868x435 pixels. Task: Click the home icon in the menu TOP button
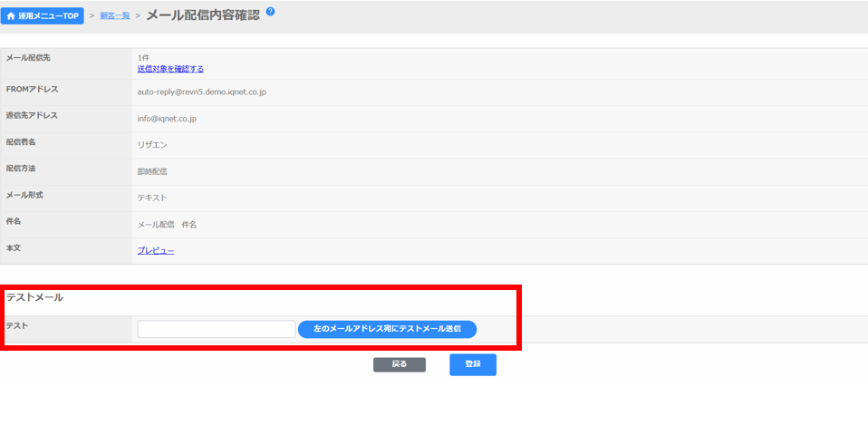tap(12, 15)
